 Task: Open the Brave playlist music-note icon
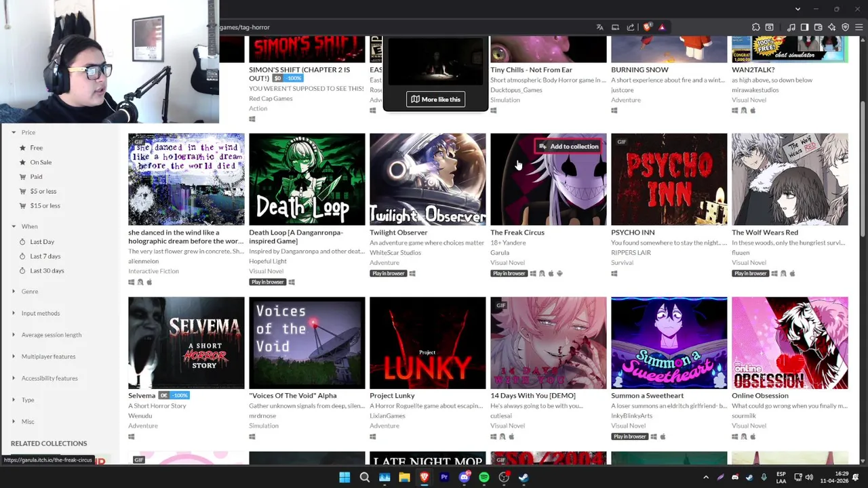click(791, 27)
